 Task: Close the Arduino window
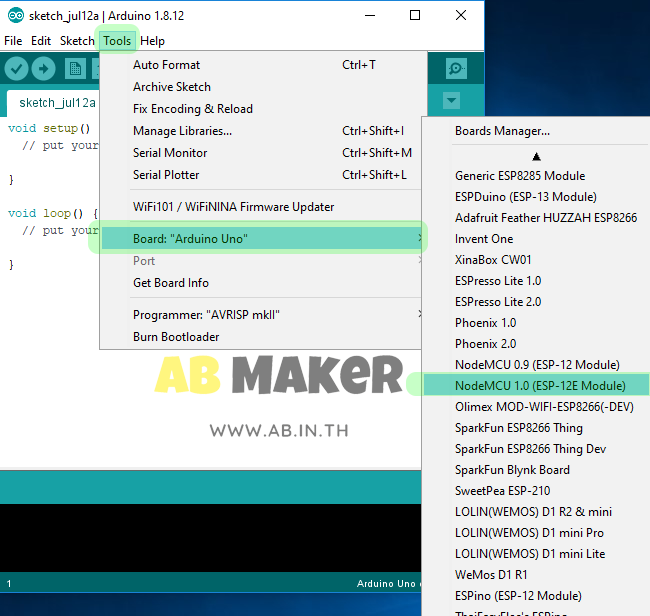[x=461, y=15]
